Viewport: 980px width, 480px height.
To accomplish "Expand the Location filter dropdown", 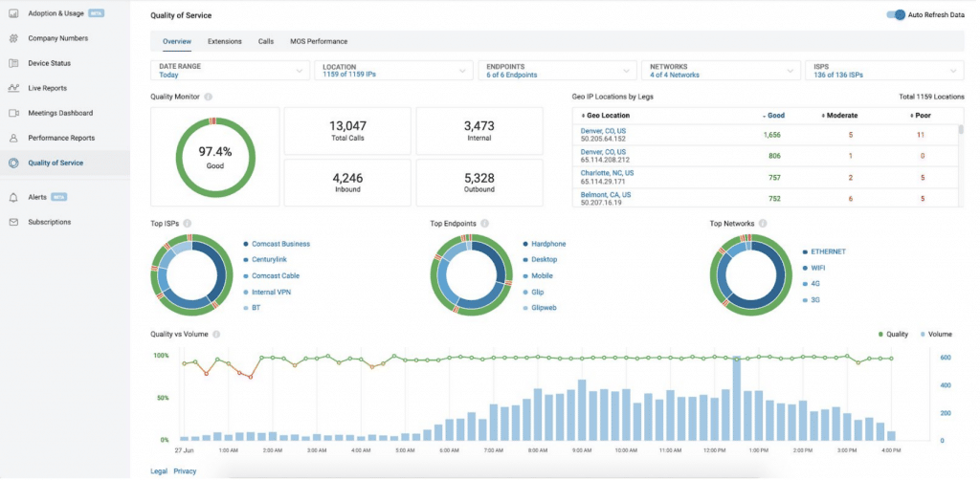I will pos(392,71).
